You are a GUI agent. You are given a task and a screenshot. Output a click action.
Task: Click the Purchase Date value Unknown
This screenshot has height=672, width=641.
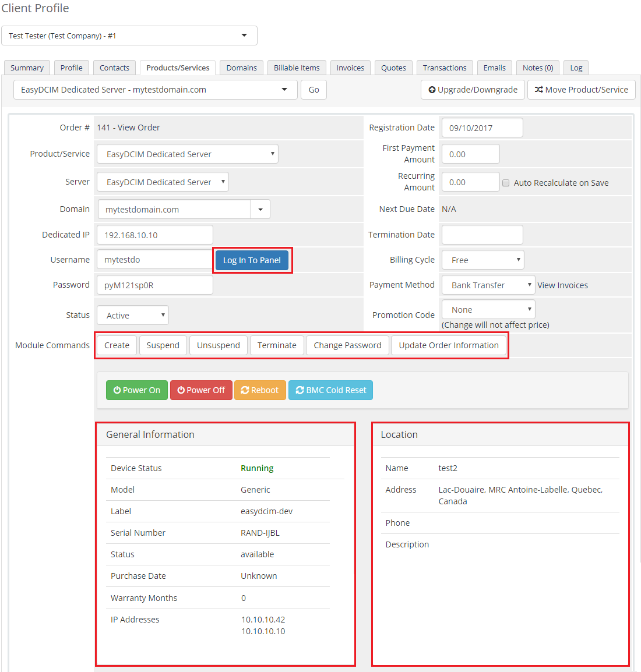pyautogui.click(x=259, y=575)
